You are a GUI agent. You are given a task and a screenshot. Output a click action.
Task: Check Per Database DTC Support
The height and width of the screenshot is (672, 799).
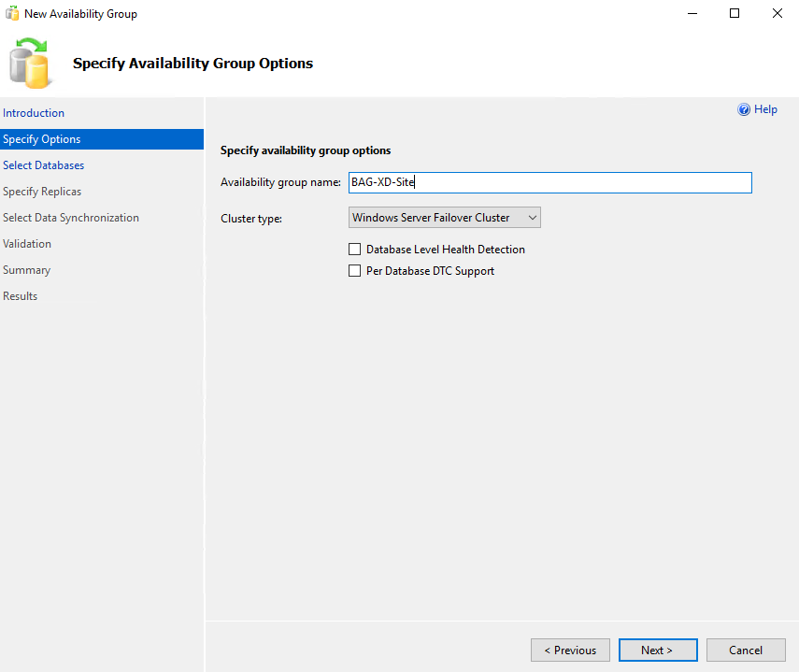[x=355, y=270]
